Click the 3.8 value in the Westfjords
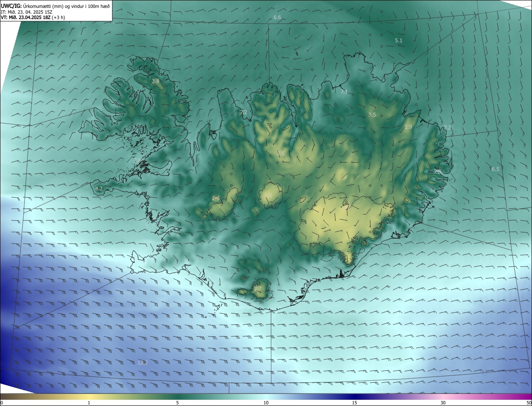This screenshot has height=406, width=532. 155,81
